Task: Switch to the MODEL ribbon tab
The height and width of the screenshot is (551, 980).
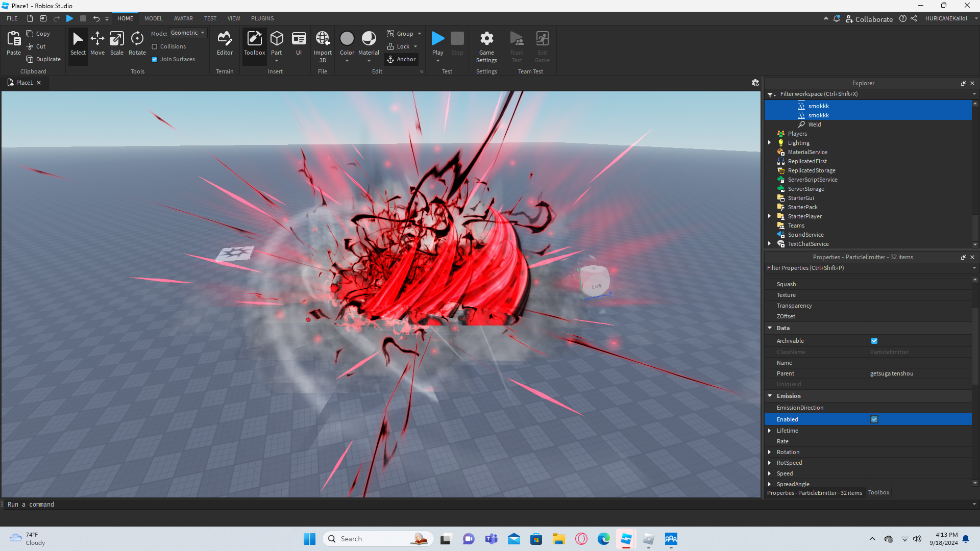Action: 153,18
